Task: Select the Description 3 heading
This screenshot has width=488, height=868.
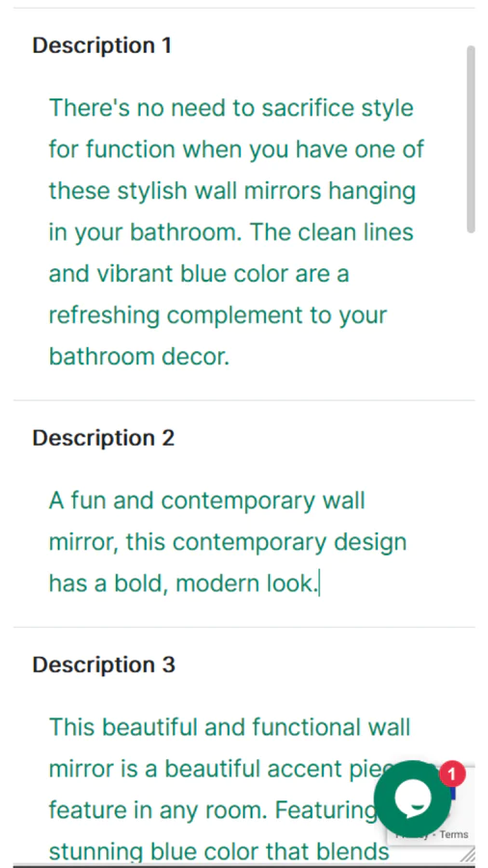Action: coord(103,665)
